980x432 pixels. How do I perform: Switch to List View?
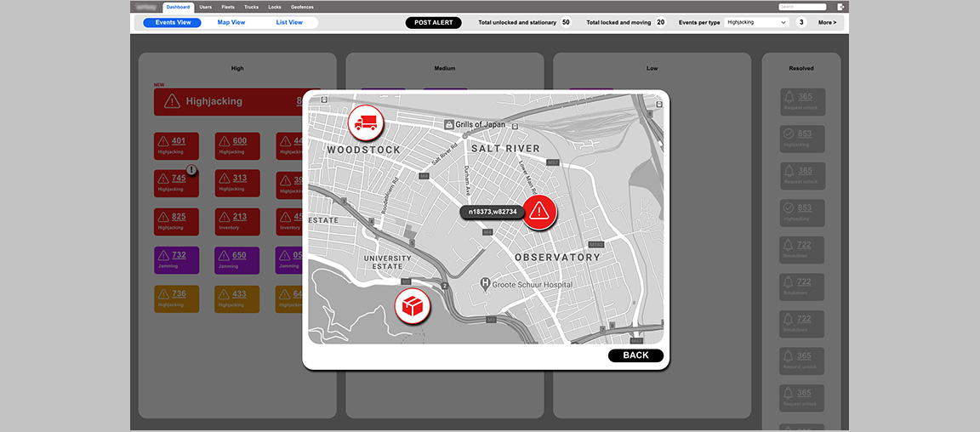pos(289,23)
